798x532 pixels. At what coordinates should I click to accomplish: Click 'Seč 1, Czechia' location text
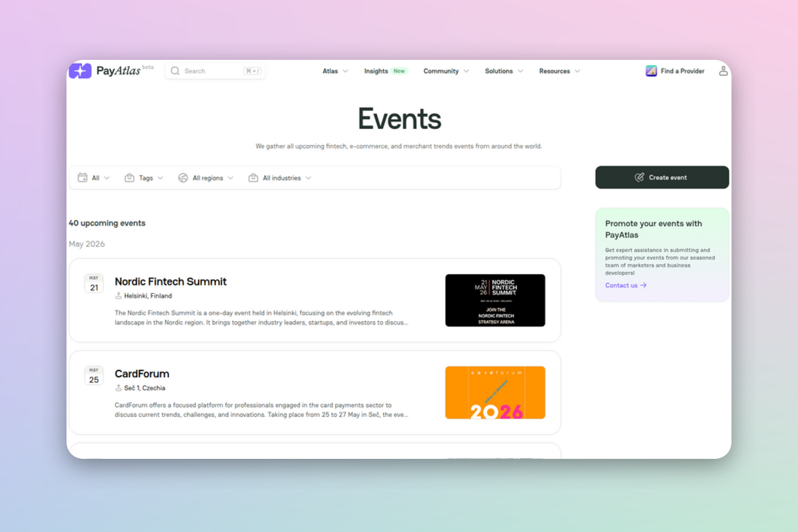point(145,388)
